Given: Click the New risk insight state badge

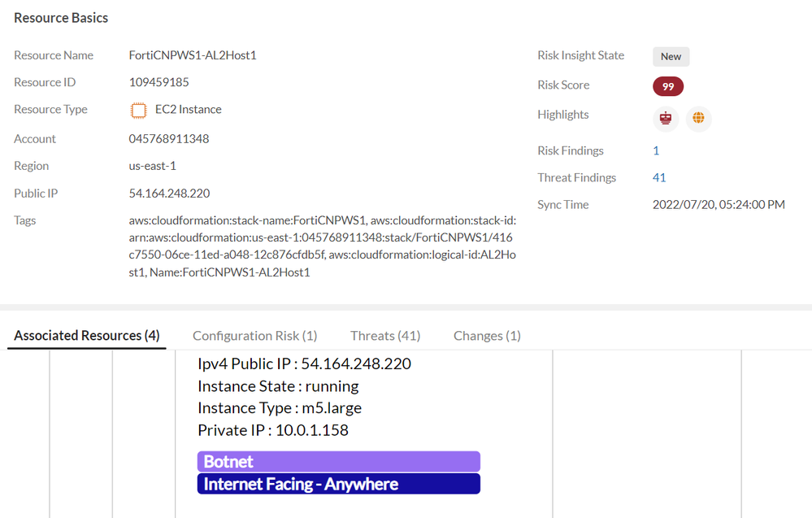Looking at the screenshot, I should [x=671, y=56].
